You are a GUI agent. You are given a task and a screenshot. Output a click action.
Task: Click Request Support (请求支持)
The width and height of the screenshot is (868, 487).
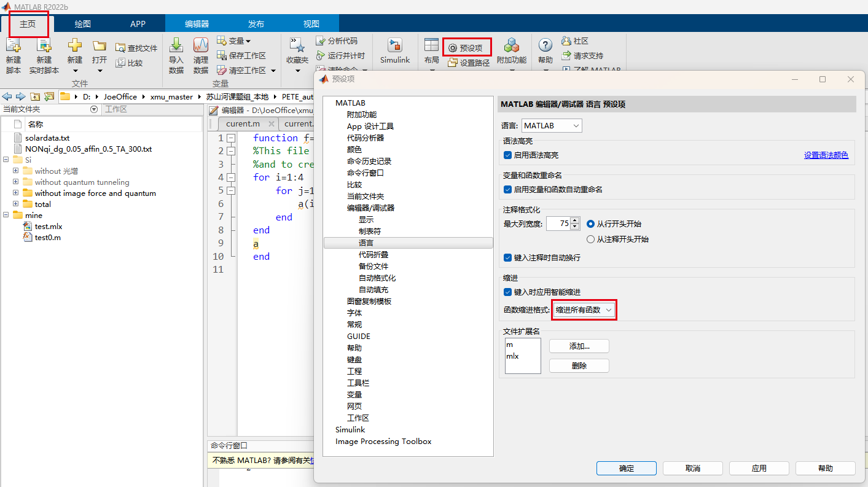(x=583, y=55)
